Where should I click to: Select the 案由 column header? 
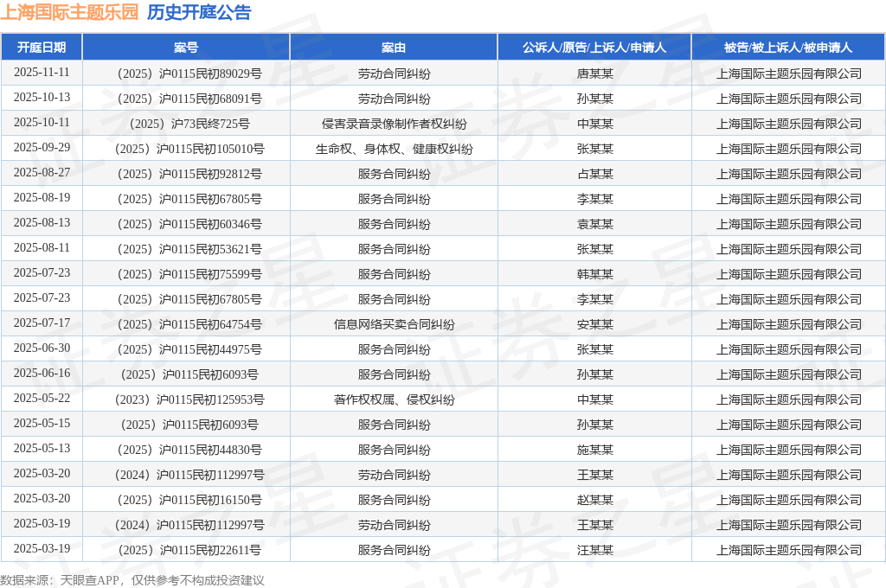(x=394, y=48)
